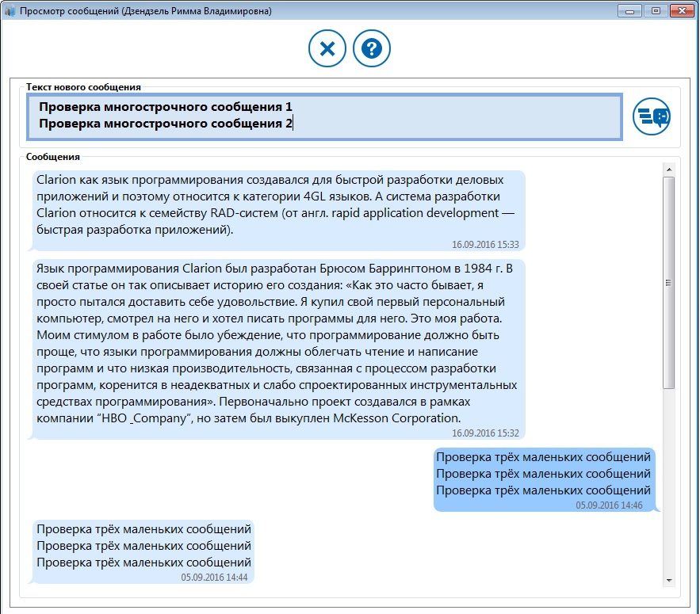The height and width of the screenshot is (614, 700).
Task: Close the window using the red title bar button
Action: [x=680, y=11]
